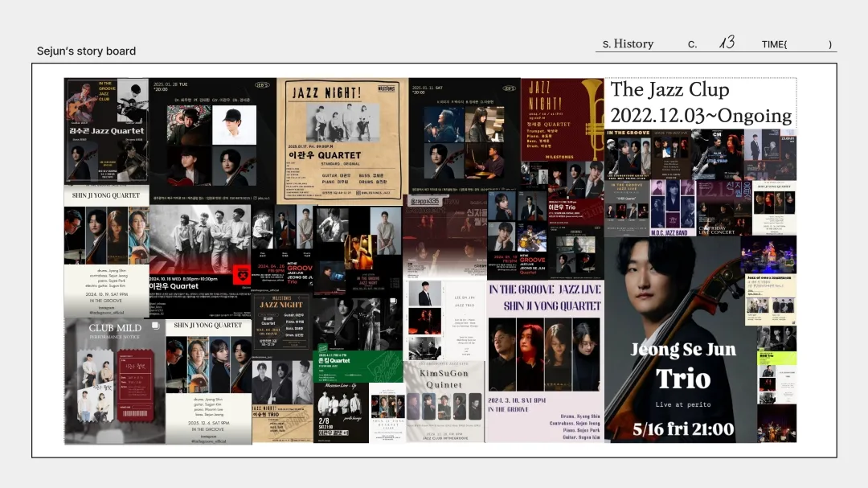Select the 2025.01.28 TUE concert poster
Viewport: 868px width, 488px height.
212,141
